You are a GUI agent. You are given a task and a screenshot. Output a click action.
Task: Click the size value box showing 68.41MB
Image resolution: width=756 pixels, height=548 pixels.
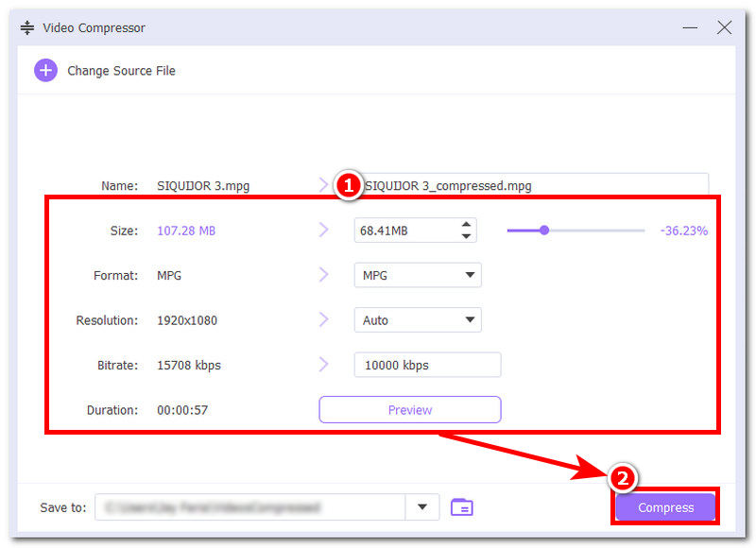click(x=402, y=230)
